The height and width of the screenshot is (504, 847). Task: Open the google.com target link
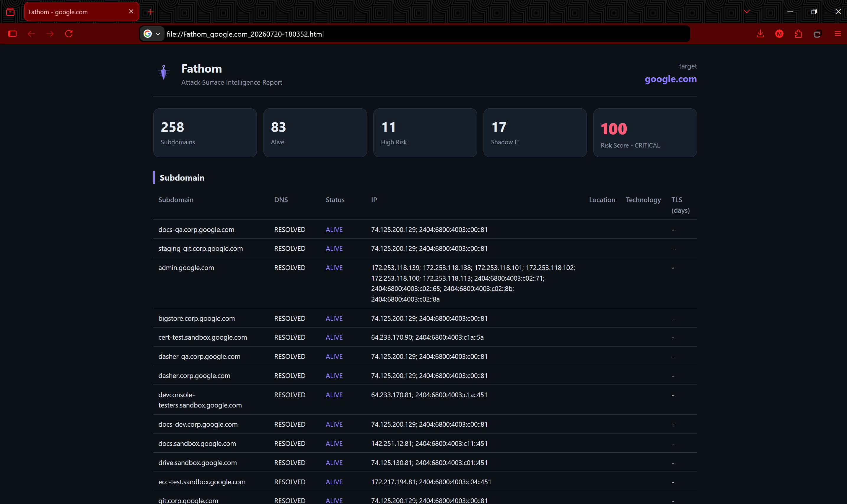coord(671,79)
